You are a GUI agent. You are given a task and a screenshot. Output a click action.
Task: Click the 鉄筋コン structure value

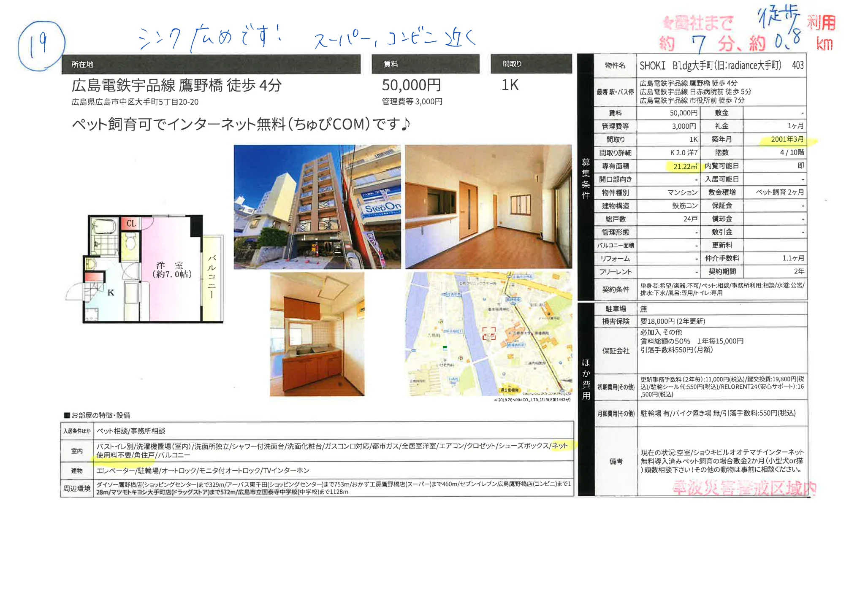[685, 206]
